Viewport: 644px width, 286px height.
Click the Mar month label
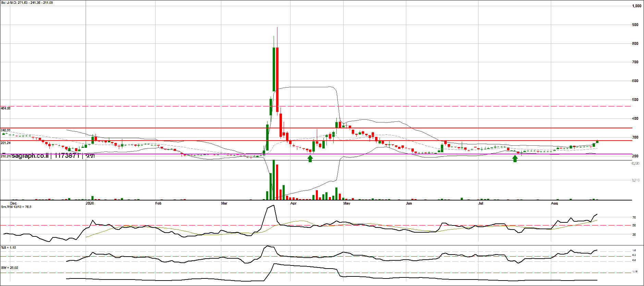click(224, 203)
